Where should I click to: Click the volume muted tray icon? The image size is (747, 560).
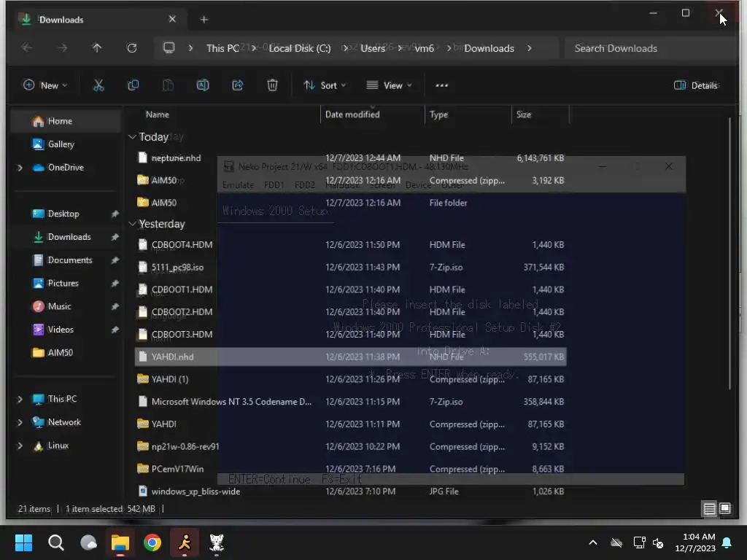point(658,542)
